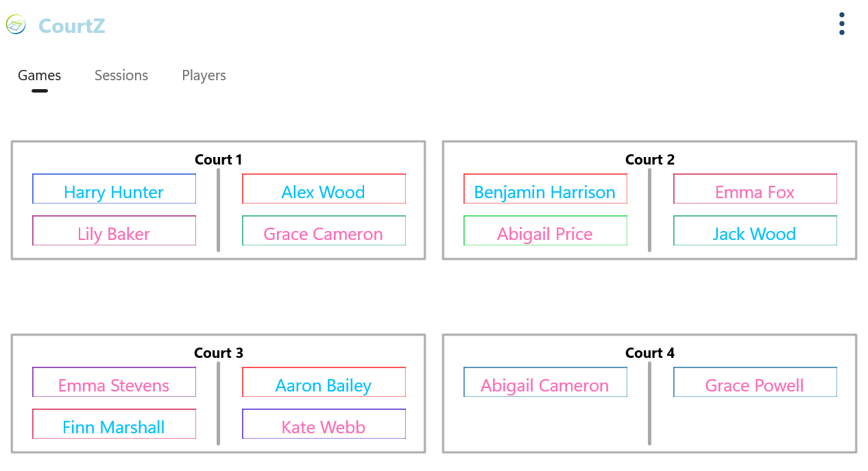868x471 pixels.
Task: Select the Games tab
Action: [x=40, y=75]
